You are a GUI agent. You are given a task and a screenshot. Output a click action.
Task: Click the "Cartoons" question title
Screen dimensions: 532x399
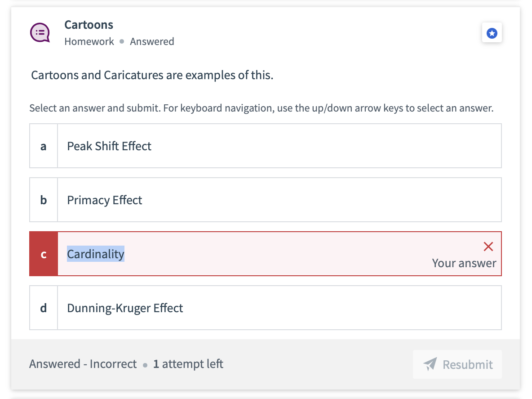coord(89,25)
